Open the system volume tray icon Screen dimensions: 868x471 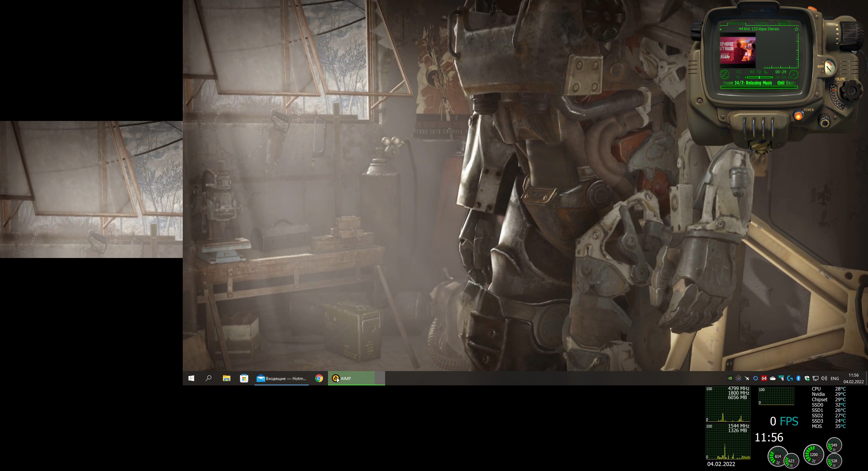pyautogui.click(x=824, y=378)
